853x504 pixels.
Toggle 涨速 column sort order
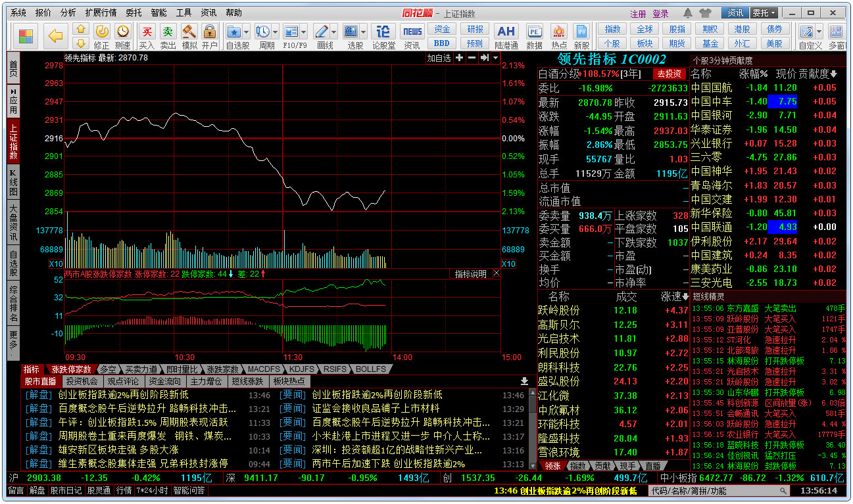tap(685, 297)
